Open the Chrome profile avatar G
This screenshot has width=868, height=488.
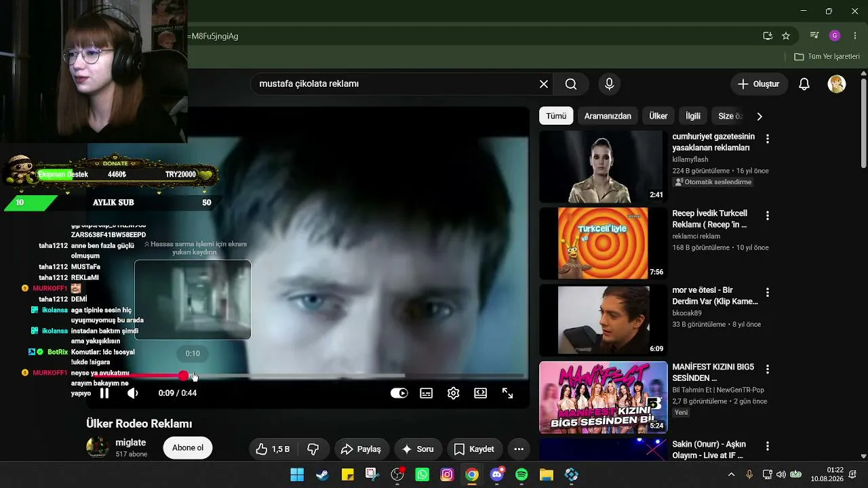pyautogui.click(x=835, y=36)
